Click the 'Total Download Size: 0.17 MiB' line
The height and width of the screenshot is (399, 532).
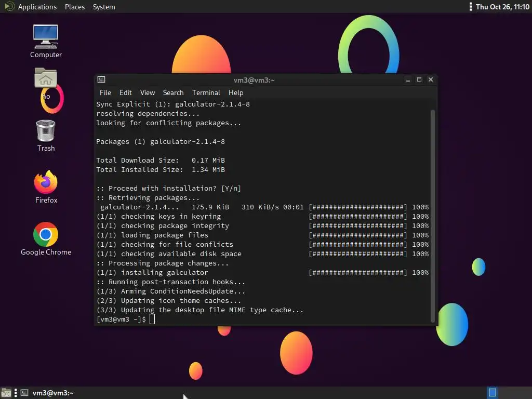click(161, 160)
